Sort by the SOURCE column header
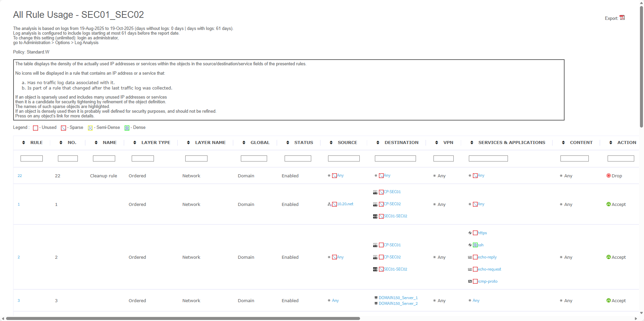Screen dimensions: 644x321 pos(347,143)
